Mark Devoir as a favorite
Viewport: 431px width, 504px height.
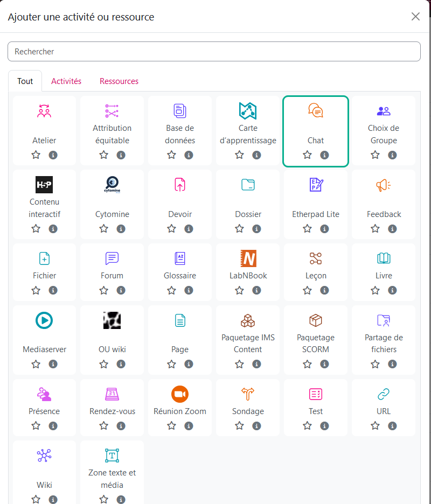(171, 229)
